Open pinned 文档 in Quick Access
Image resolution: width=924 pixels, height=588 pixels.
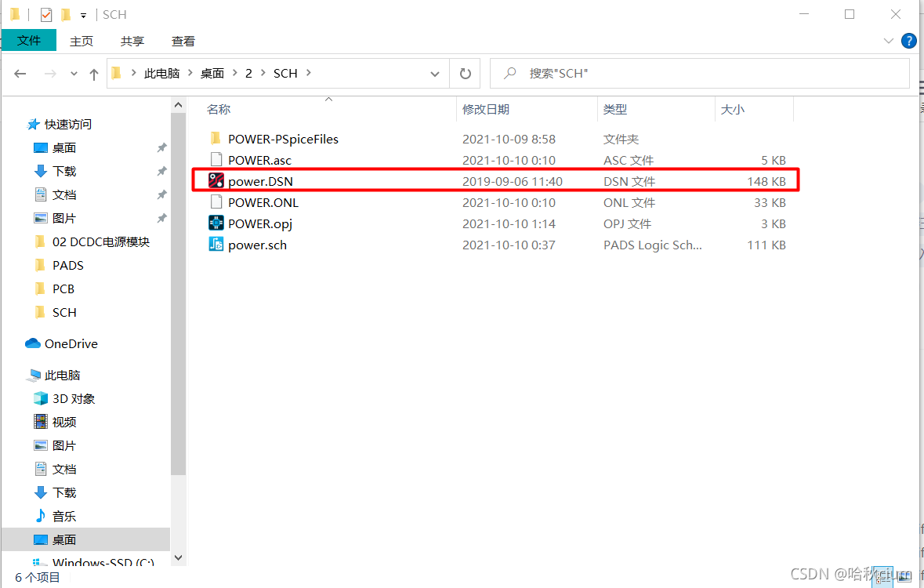click(56, 194)
